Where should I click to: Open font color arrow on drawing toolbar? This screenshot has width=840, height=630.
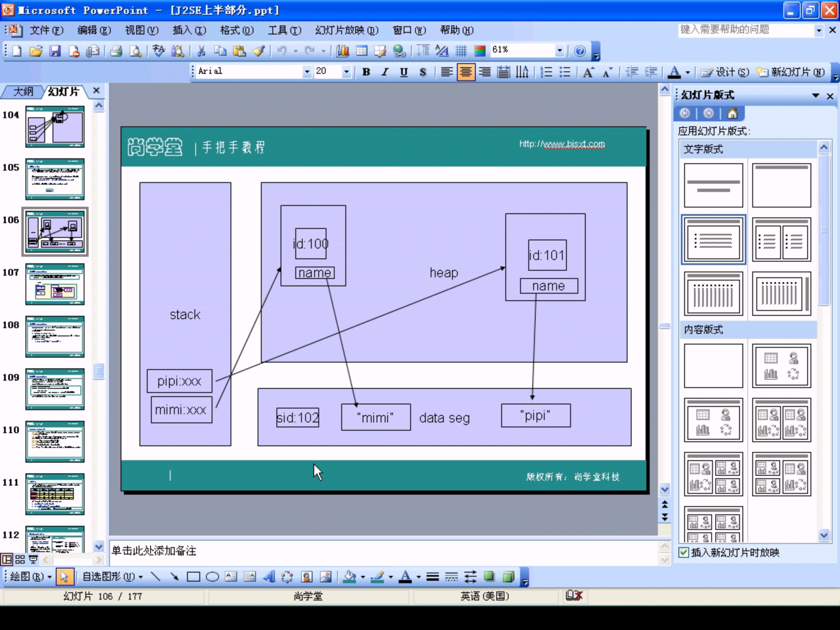(418, 577)
